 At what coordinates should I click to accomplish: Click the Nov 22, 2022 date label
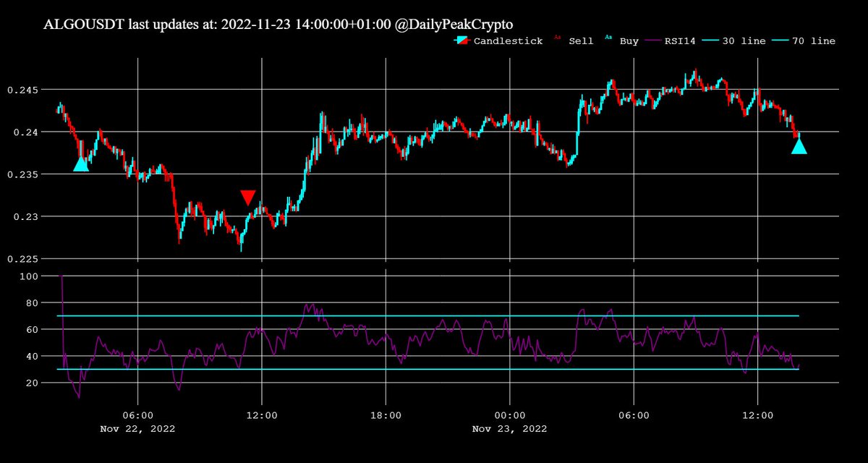click(137, 428)
